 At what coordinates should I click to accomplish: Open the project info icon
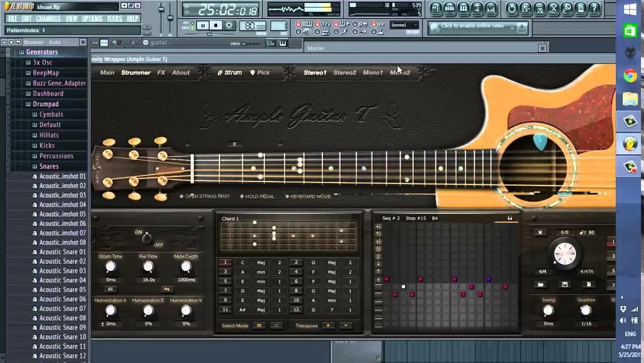click(580, 8)
